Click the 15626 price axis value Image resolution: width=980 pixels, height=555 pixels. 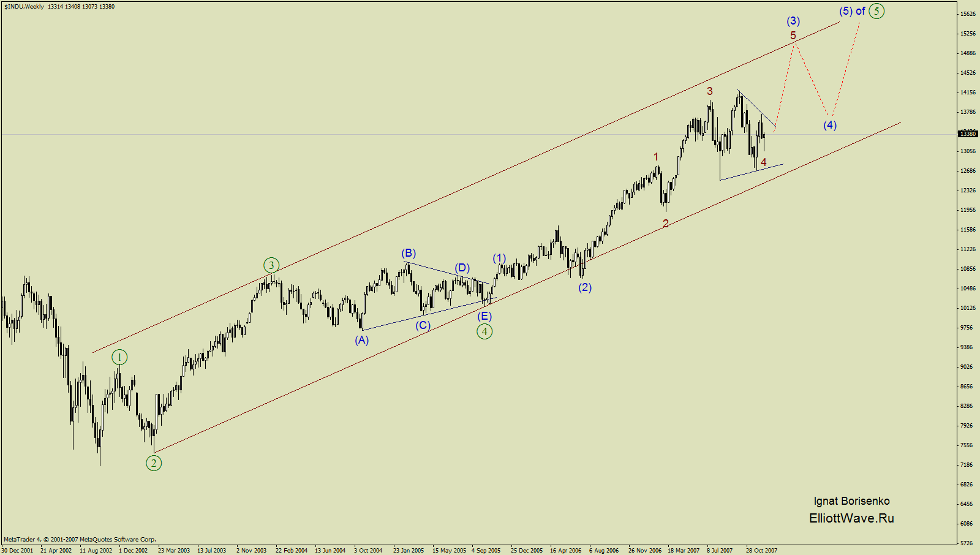pos(968,14)
